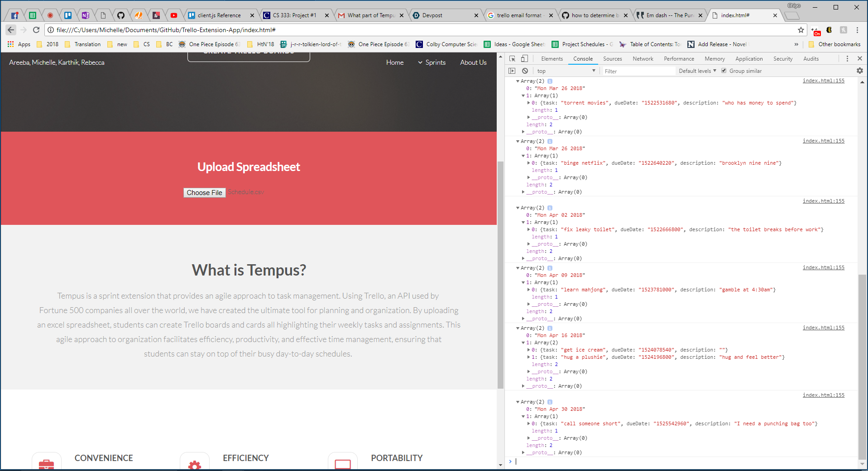Expand the 'binge netflix' task object
The image size is (868, 471).
(528, 163)
